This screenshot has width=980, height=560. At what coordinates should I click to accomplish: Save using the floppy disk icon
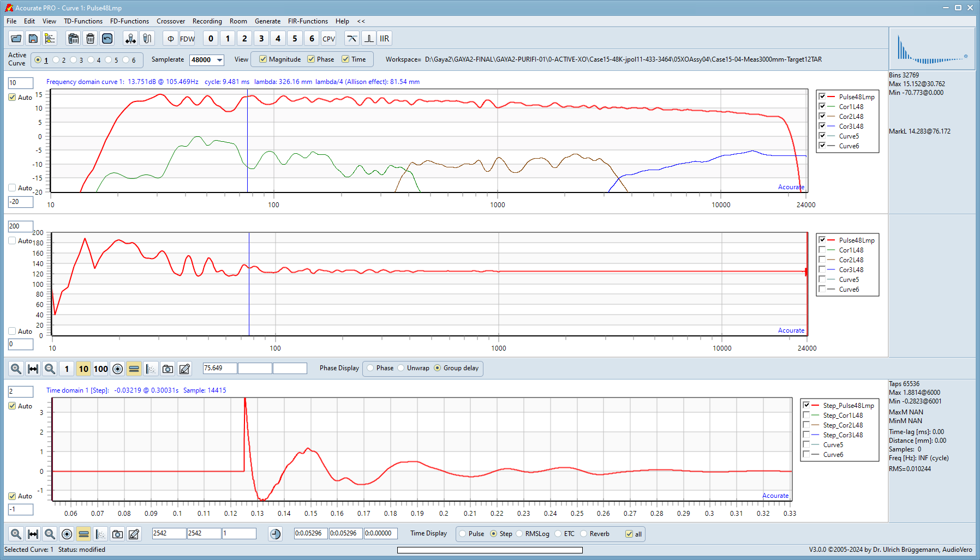tap(33, 39)
